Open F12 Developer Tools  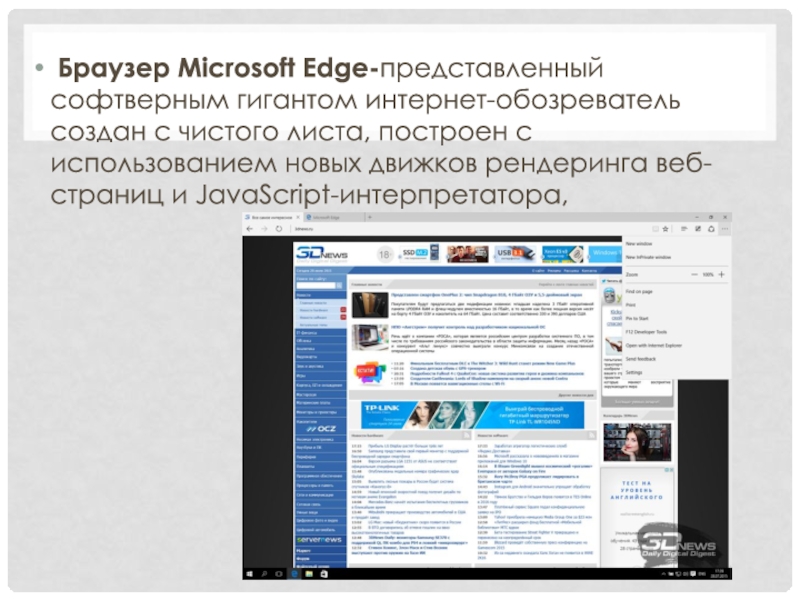coord(646,332)
